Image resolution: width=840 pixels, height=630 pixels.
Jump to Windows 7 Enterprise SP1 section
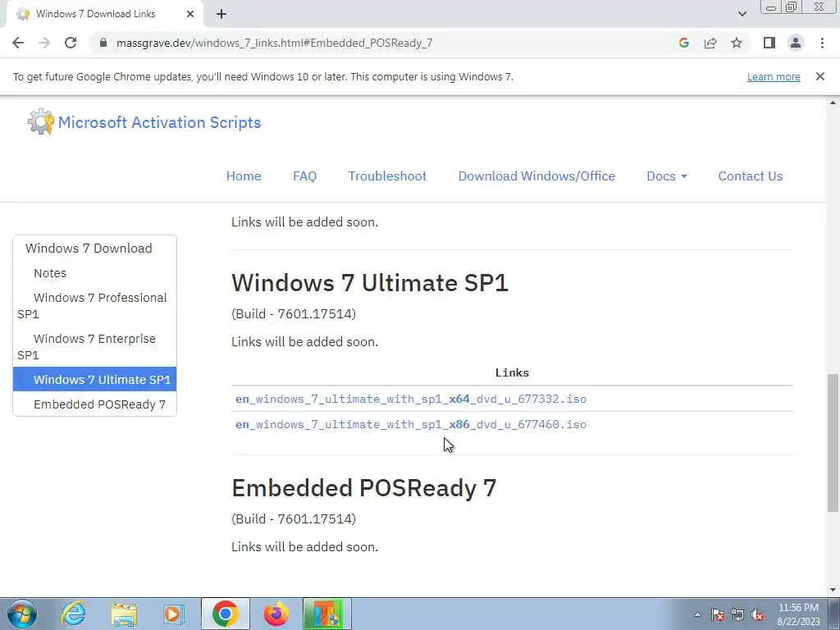[94, 347]
